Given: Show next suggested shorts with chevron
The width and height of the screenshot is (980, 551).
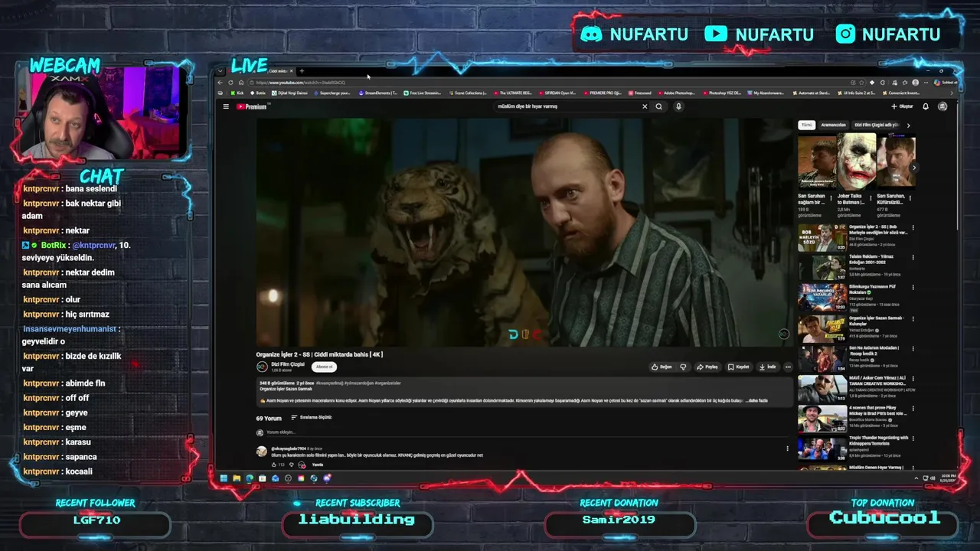Looking at the screenshot, I should (x=913, y=168).
